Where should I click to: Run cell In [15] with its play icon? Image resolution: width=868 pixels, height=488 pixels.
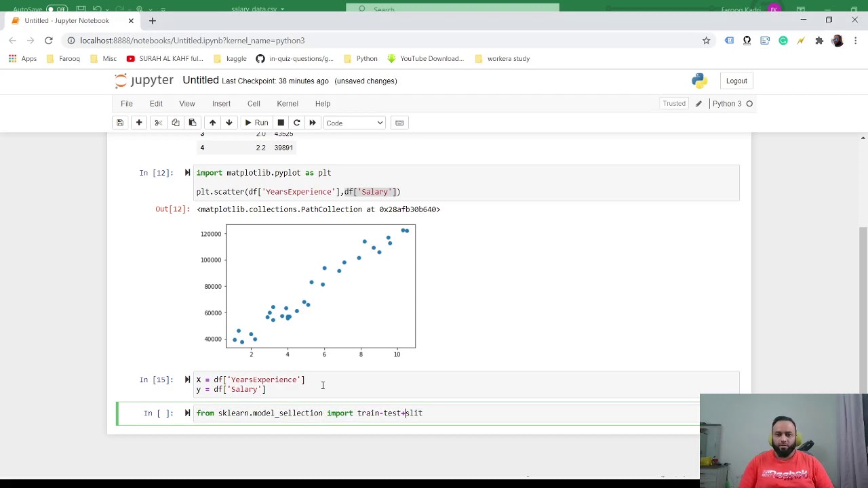(187, 380)
